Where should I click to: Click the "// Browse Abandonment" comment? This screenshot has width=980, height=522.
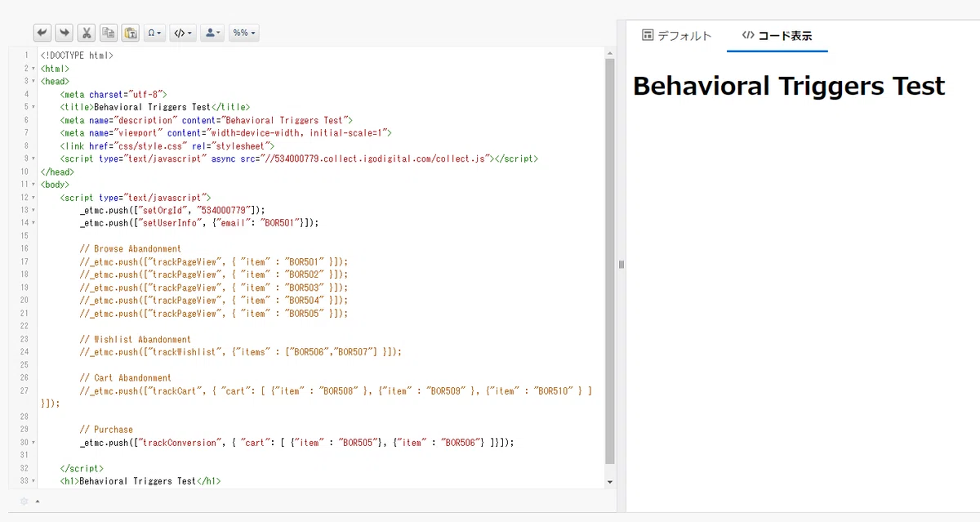click(x=130, y=249)
